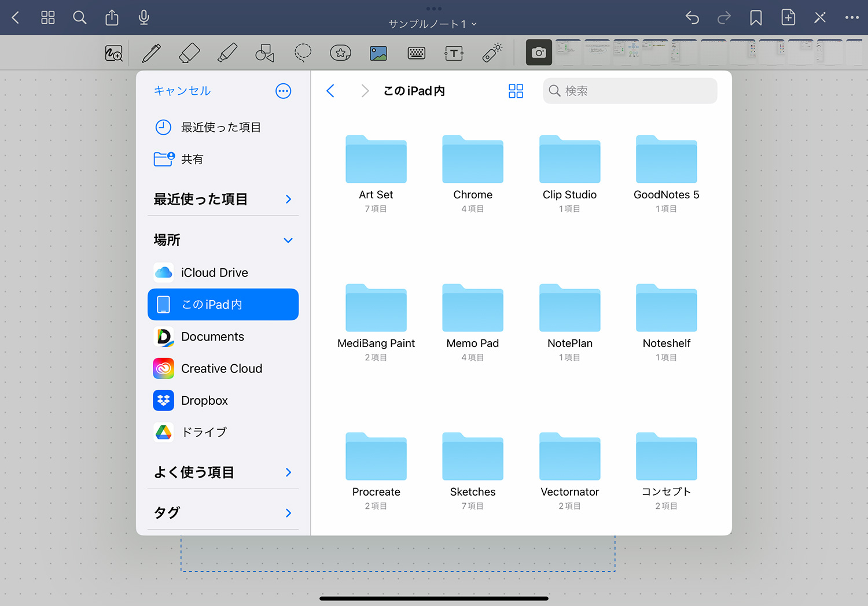The image size is (868, 606).
Task: Select Google ドライブ location
Action: (223, 432)
